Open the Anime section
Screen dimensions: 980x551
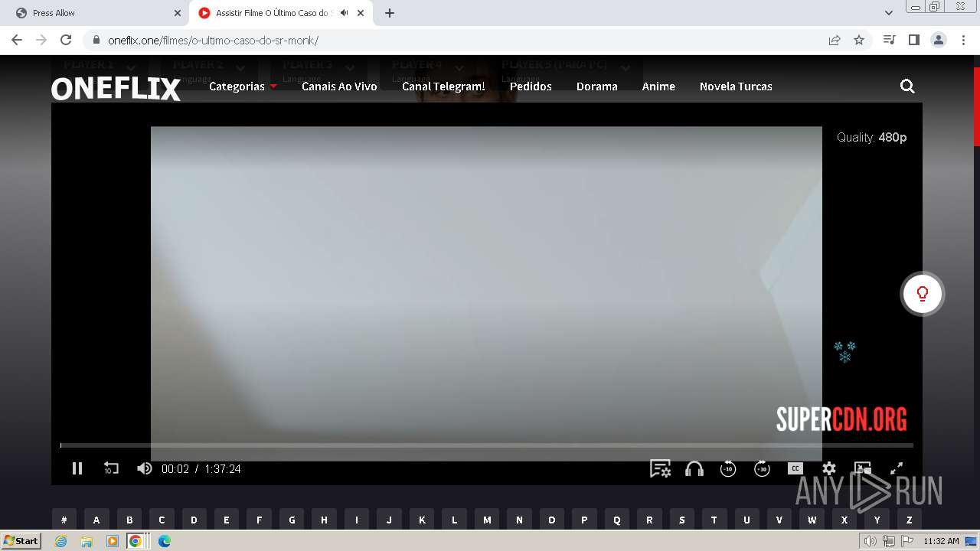(658, 86)
